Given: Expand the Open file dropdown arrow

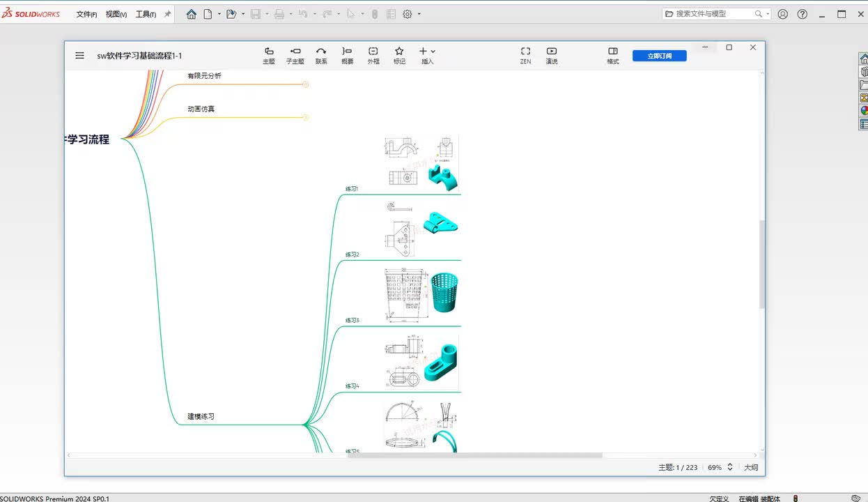Looking at the screenshot, I should point(243,14).
